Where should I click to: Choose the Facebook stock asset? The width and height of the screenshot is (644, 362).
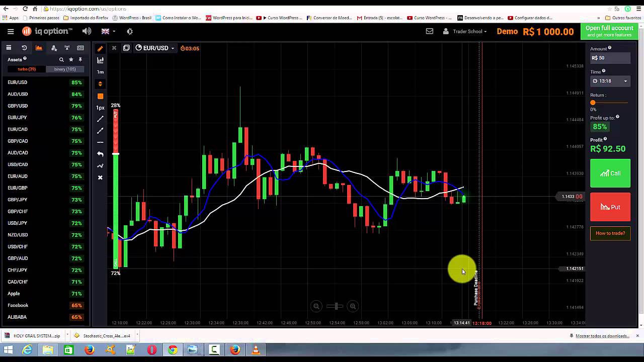pyautogui.click(x=45, y=305)
